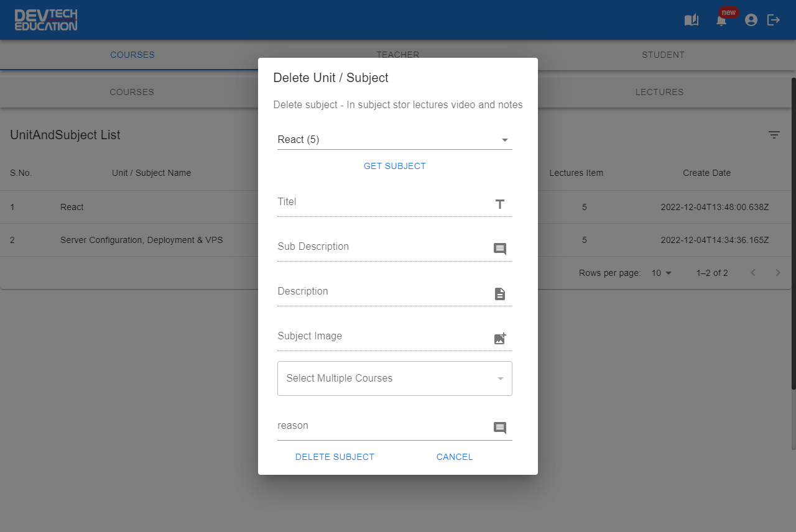
Task: Click the comment icon in Sub Description field
Action: (500, 249)
